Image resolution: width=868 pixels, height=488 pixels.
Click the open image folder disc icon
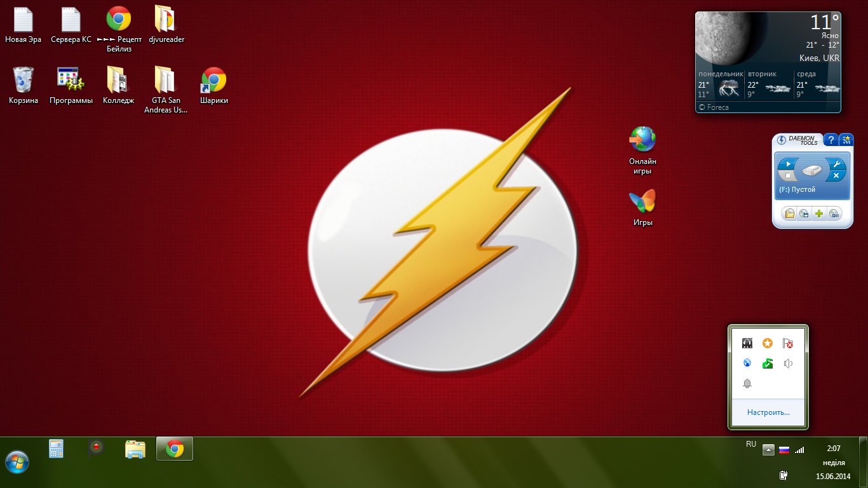(x=789, y=213)
